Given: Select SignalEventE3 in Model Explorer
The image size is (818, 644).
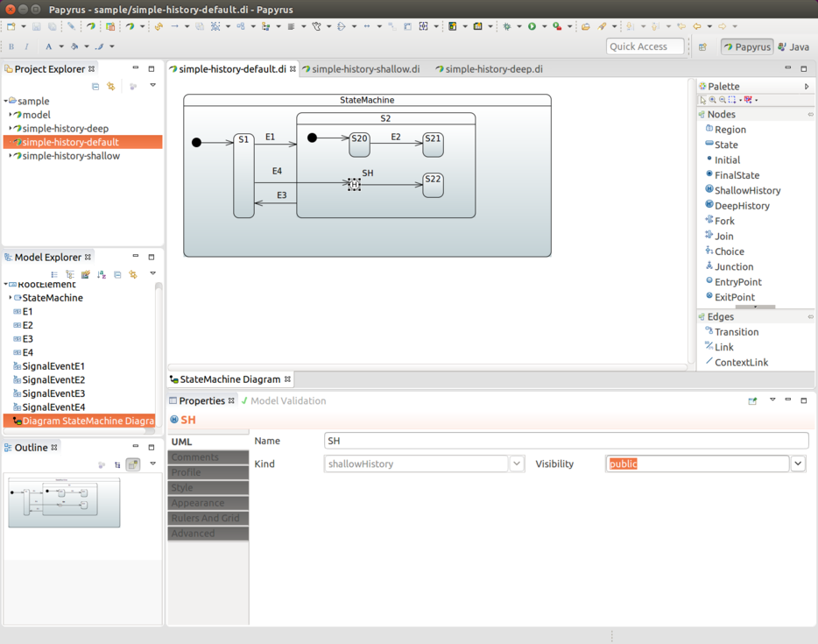Looking at the screenshot, I should (x=49, y=393).
